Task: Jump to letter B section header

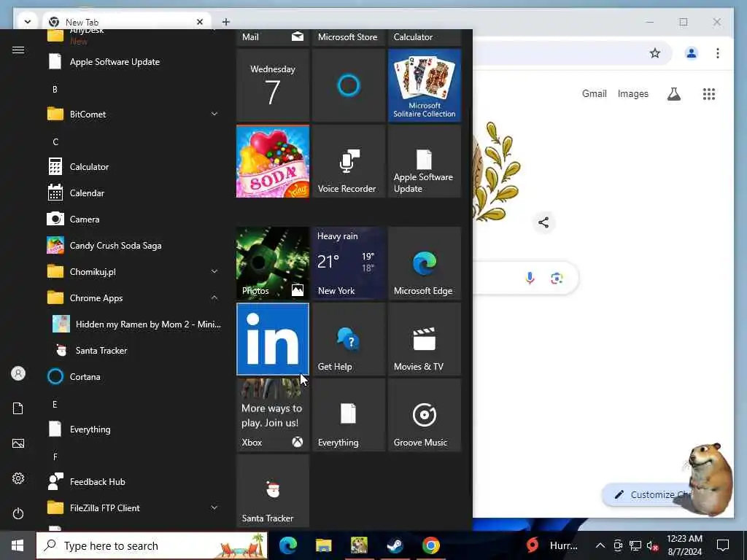Action: point(55,90)
